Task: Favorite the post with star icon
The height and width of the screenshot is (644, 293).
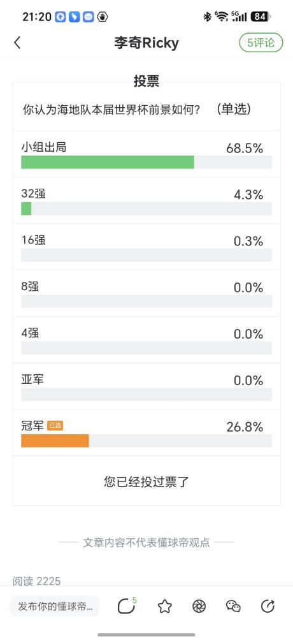Action: click(x=164, y=606)
